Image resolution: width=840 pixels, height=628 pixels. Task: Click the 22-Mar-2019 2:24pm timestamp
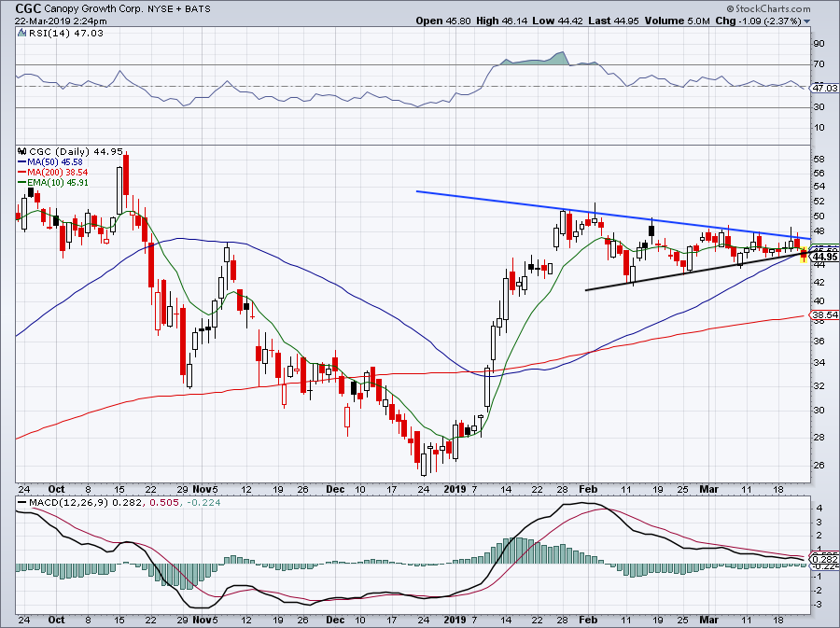(x=61, y=21)
